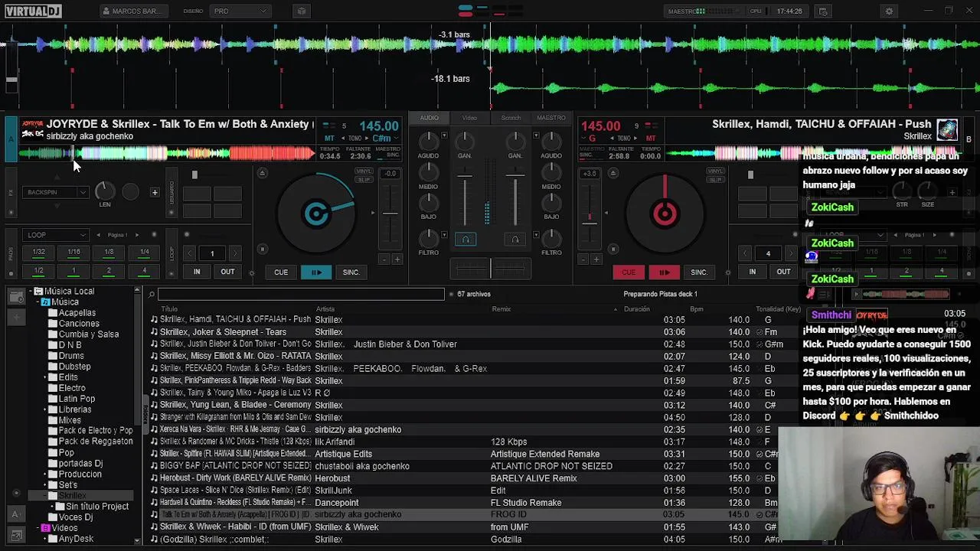
Task: Click the cube icon next to the PRO layout
Action: point(301,11)
